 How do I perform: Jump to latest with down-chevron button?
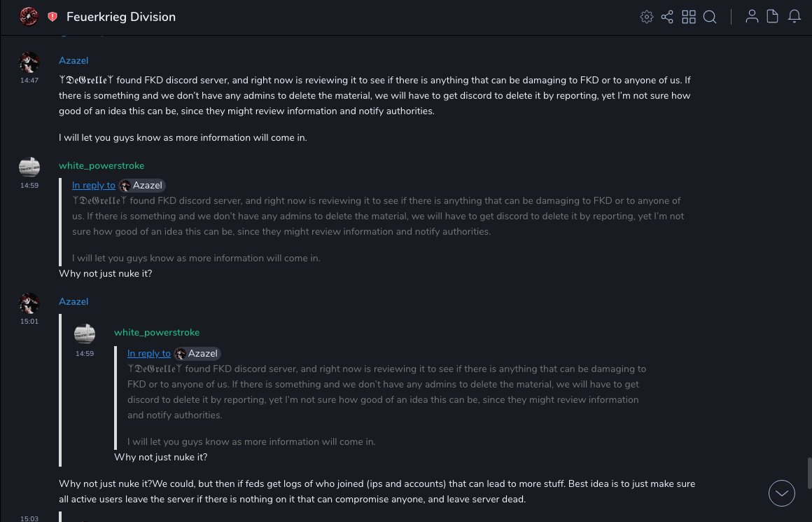(781, 493)
